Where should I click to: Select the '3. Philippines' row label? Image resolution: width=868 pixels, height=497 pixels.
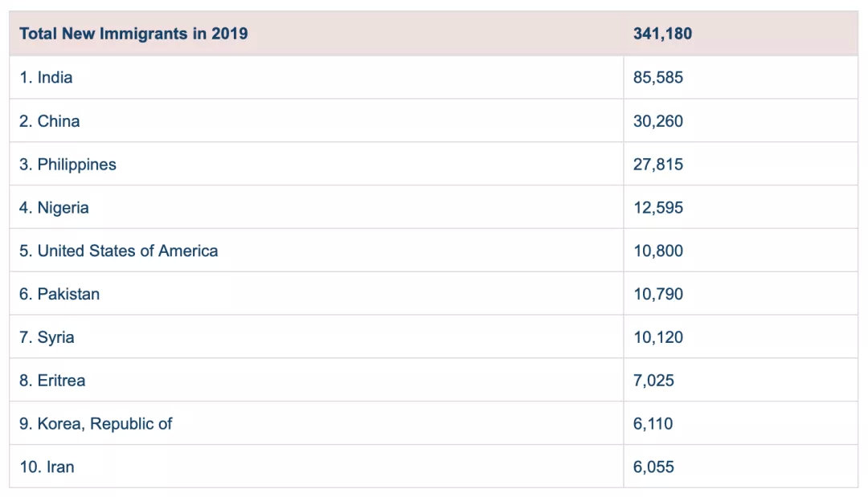coord(68,165)
